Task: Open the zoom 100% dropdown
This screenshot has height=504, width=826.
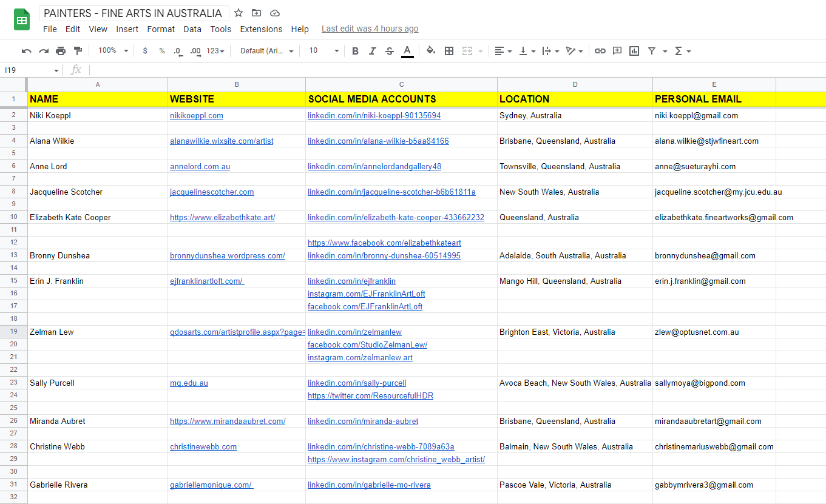Action: pos(113,51)
